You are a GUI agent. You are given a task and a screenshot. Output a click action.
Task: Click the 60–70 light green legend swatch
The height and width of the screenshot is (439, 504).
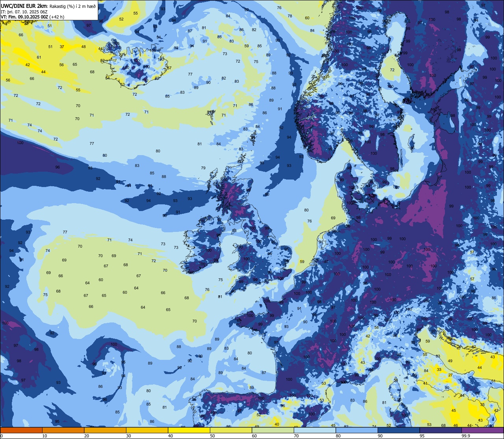pyautogui.click(x=273, y=430)
